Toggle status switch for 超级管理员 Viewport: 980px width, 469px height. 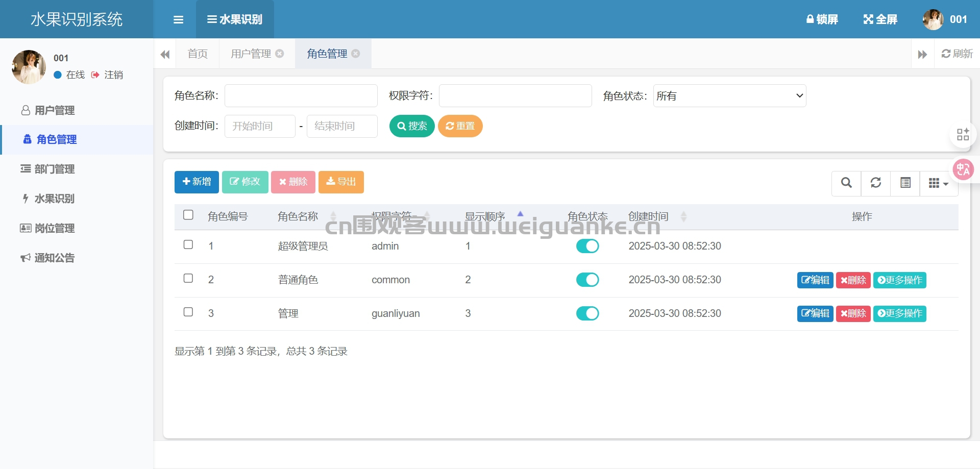pos(587,246)
